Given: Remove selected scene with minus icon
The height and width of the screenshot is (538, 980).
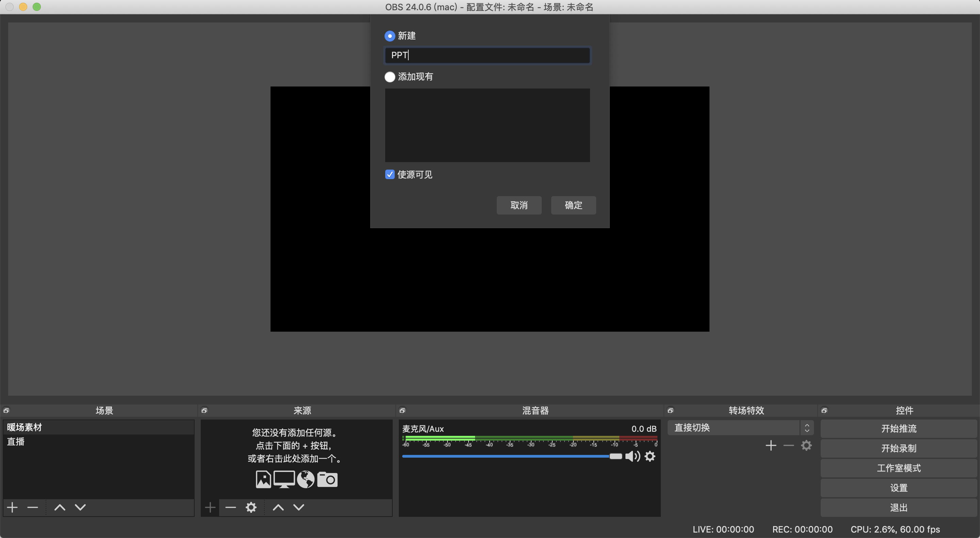Looking at the screenshot, I should point(33,507).
